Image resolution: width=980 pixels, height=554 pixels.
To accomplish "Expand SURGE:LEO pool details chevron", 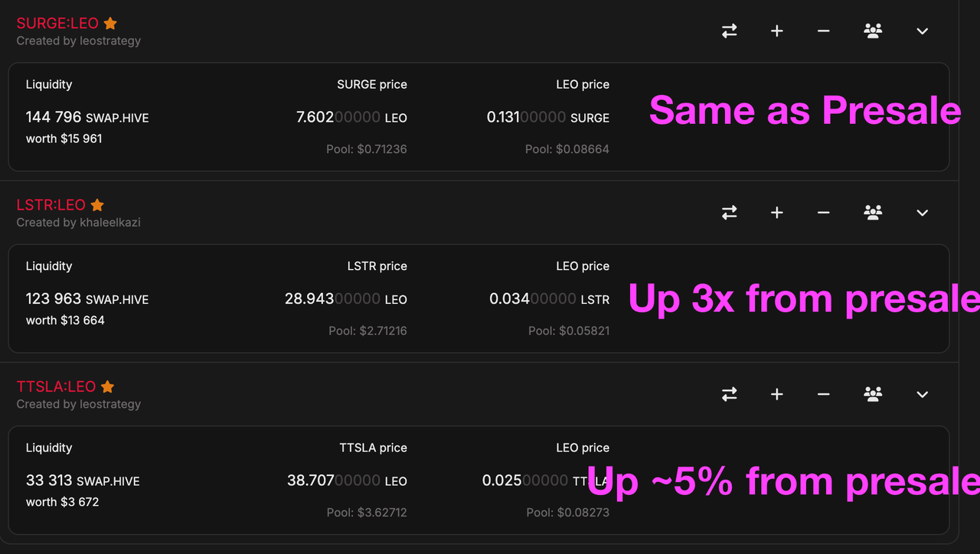I will (x=922, y=31).
